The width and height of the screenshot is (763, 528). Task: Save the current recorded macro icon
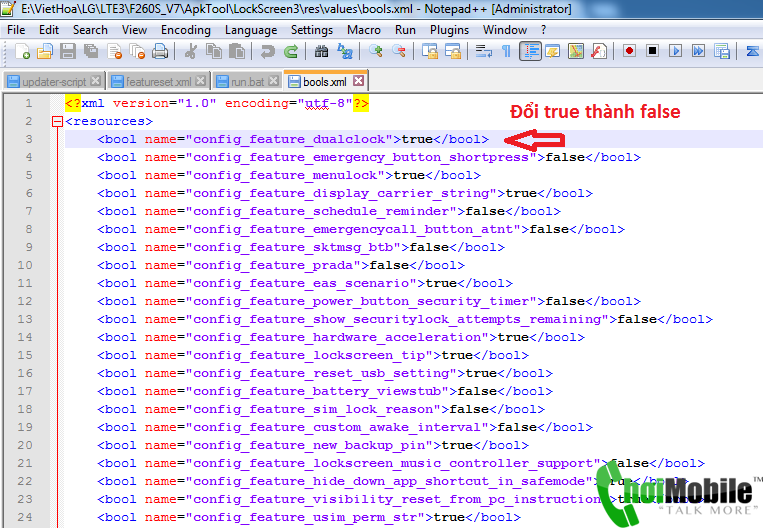tap(722, 51)
